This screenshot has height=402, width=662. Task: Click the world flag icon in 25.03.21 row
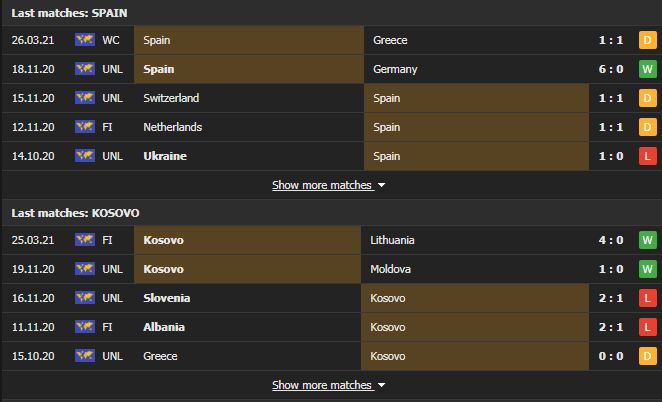85,240
